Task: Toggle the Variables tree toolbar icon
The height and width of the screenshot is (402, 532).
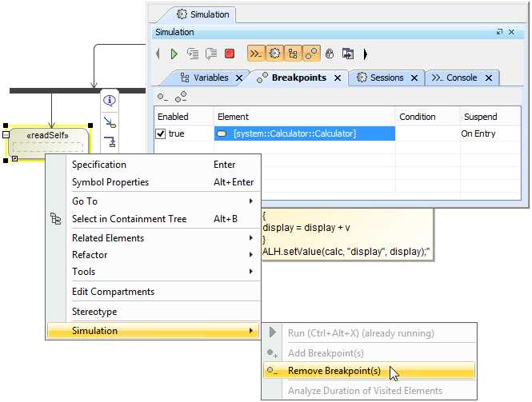Action: click(x=294, y=54)
